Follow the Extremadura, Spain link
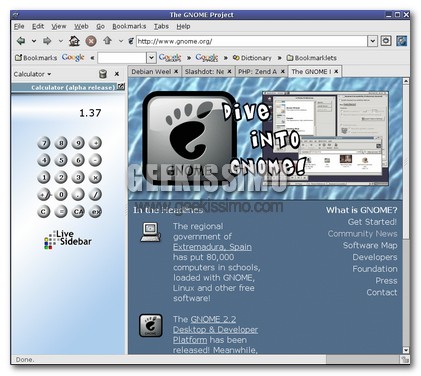421x376 pixels. tap(212, 247)
